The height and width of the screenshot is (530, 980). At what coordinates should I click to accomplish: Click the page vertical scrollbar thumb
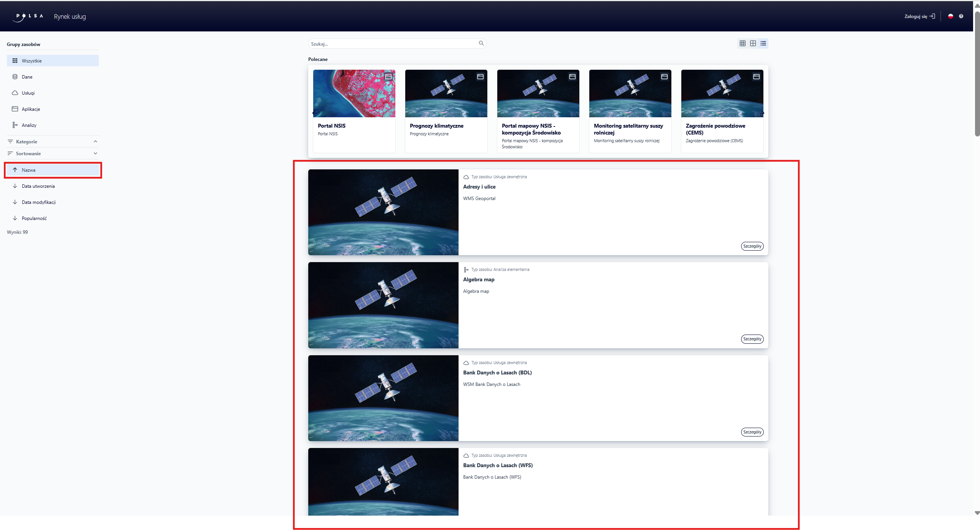tap(977, 73)
